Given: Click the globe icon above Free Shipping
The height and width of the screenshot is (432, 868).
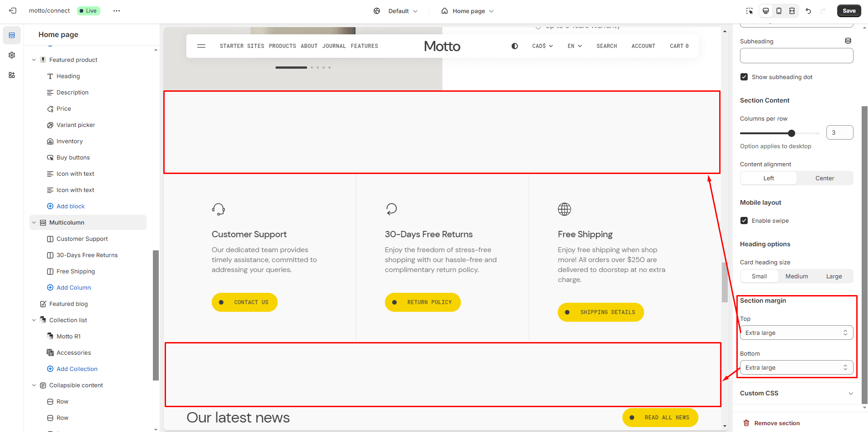Looking at the screenshot, I should (564, 209).
